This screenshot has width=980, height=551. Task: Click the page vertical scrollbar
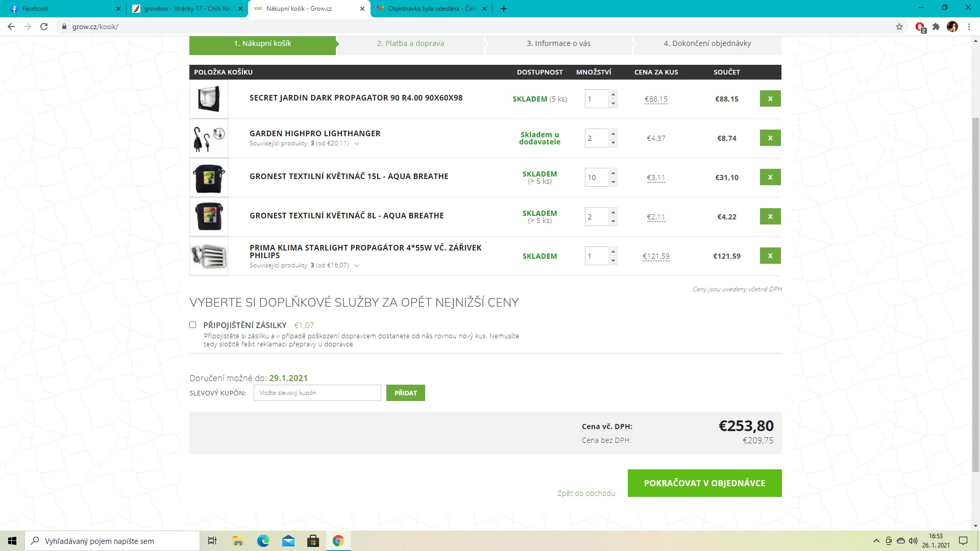coord(975,294)
